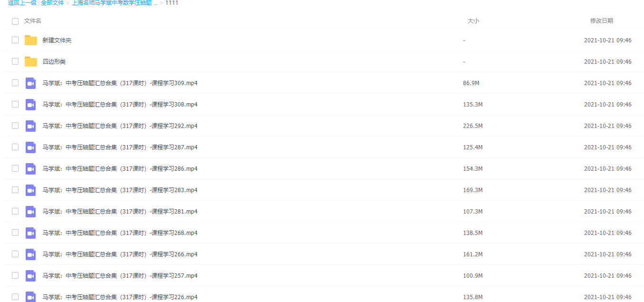Click video icon for 课程学习309.mp4
The height and width of the screenshot is (302, 644).
(x=31, y=83)
